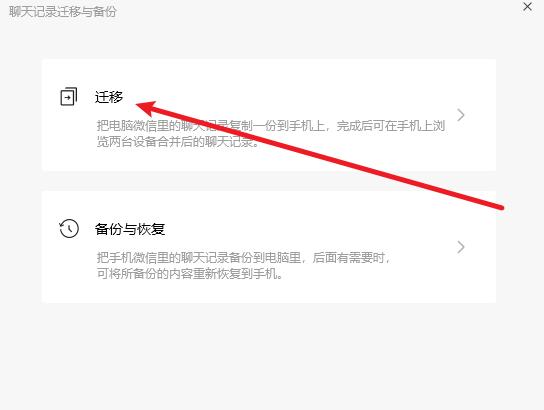Choose back up phone chats to computer
This screenshot has height=410, width=544.
[x=269, y=247]
